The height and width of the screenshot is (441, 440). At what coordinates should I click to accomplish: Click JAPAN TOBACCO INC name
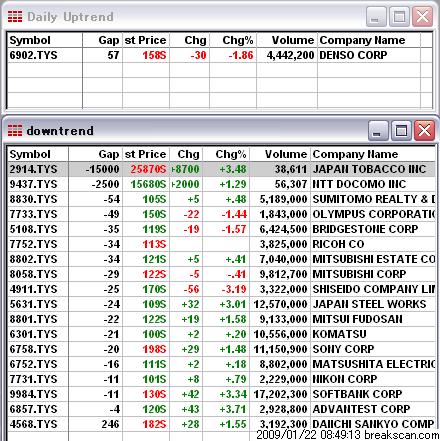[369, 169]
